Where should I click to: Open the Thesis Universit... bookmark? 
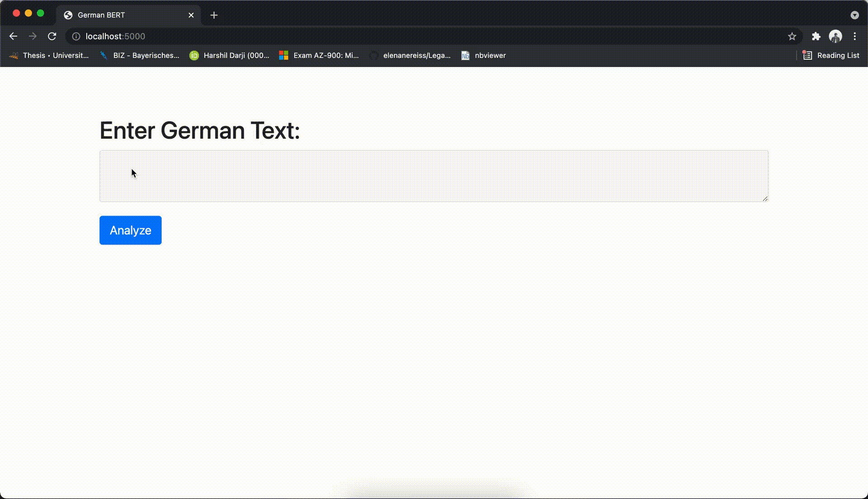(50, 55)
